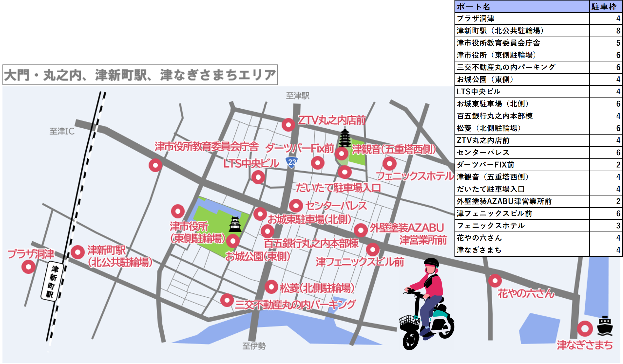Select the フェニックスホテル map marker

[389, 164]
